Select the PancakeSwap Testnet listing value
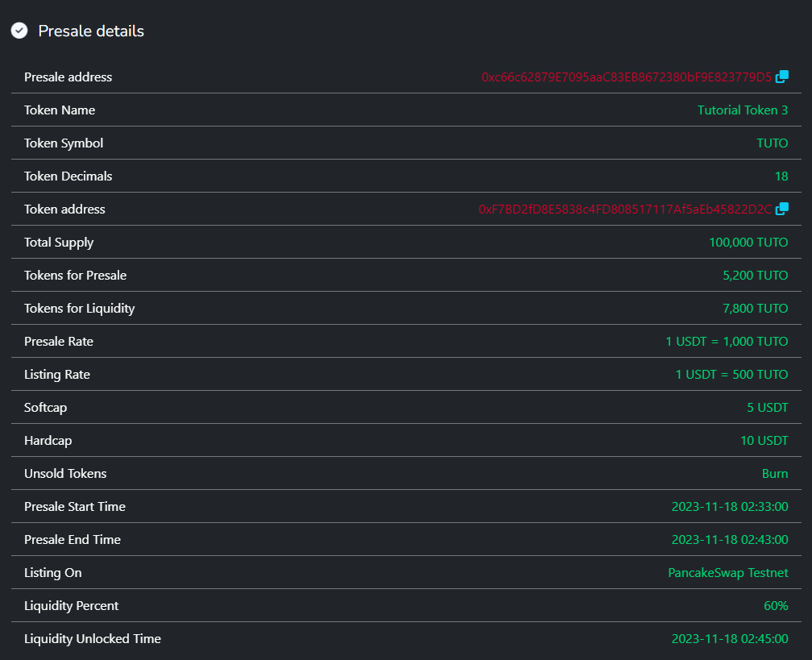Screen dimensions: 812x660 [727, 573]
